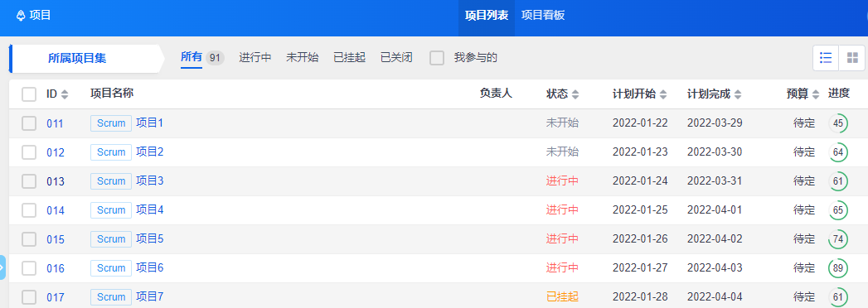Check the row checkbox for project 017
868x308 pixels.
pyautogui.click(x=29, y=297)
